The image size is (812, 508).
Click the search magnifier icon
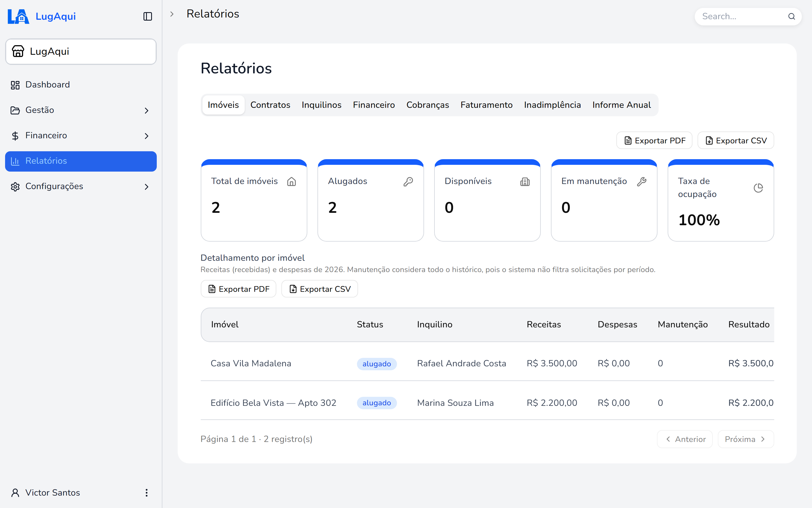coord(791,16)
